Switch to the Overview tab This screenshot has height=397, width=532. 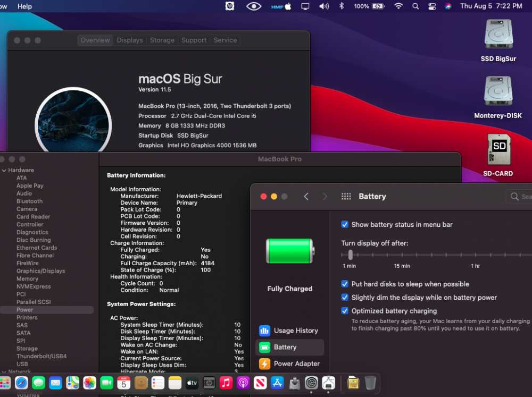pos(95,40)
